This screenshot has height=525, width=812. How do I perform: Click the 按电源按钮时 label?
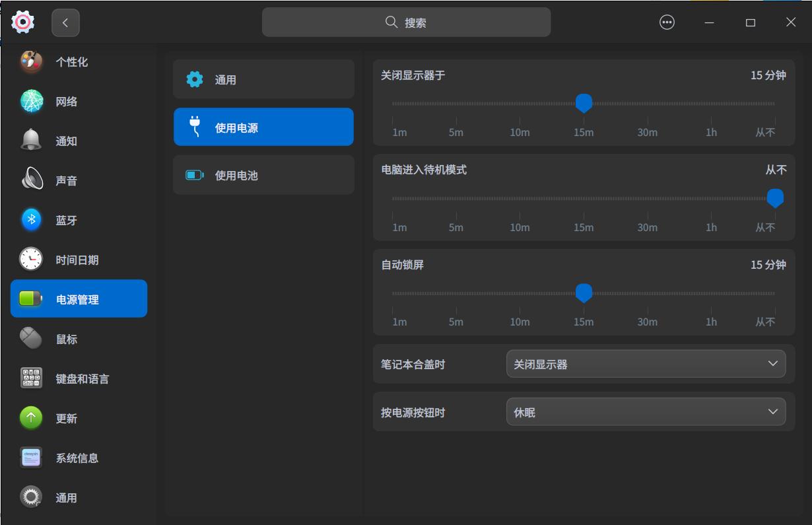tap(413, 413)
